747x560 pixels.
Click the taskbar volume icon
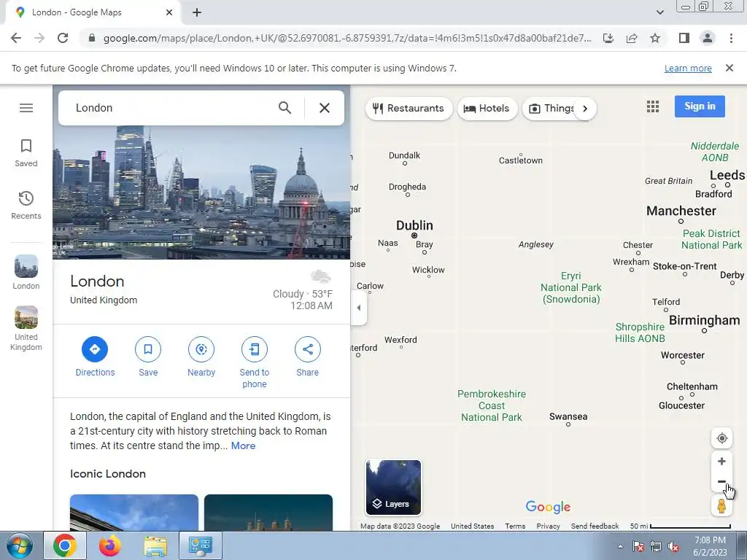pos(673,546)
